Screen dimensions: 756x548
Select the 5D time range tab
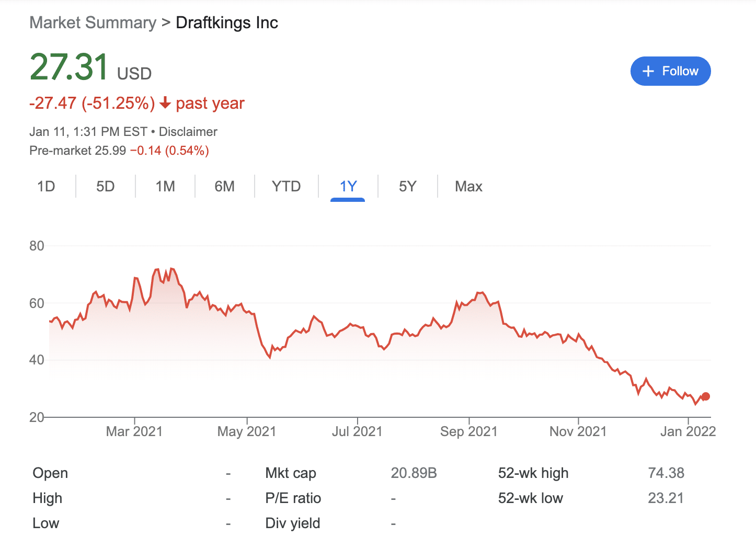[x=106, y=187]
